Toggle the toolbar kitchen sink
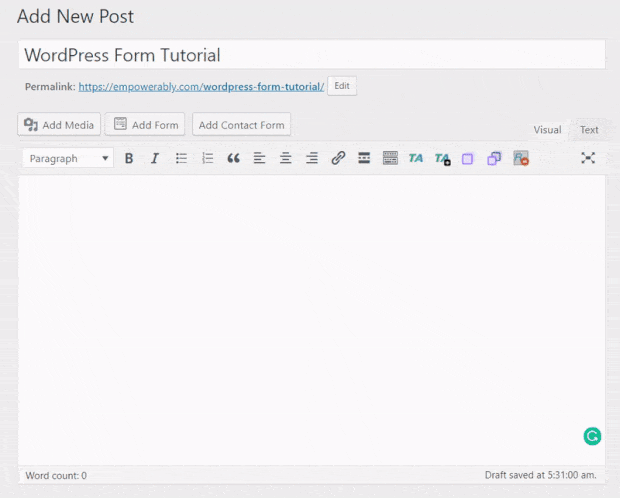 [x=390, y=158]
